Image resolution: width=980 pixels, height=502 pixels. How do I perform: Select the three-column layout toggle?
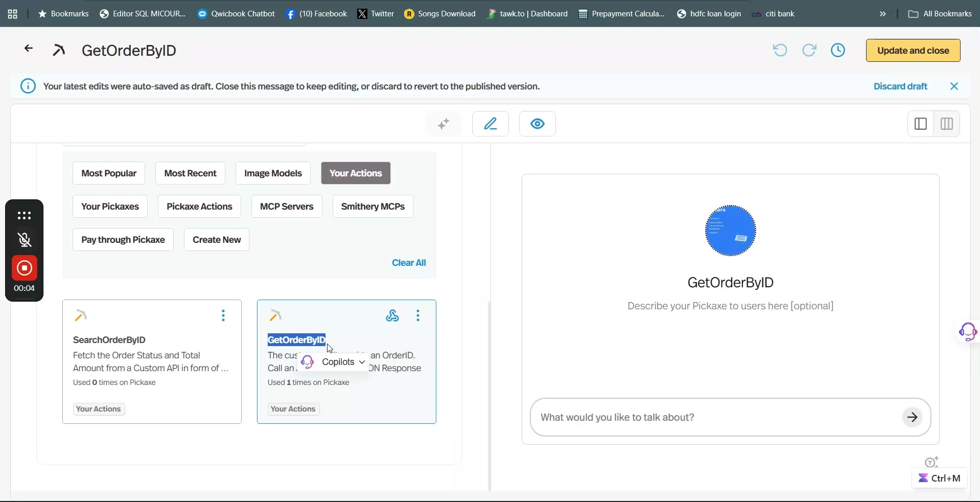947,124
